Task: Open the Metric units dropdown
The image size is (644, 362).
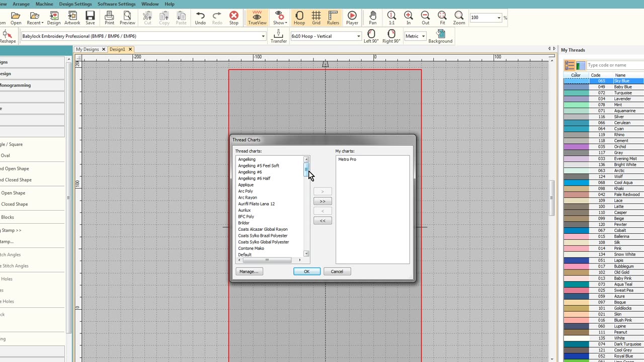Action: (423, 36)
